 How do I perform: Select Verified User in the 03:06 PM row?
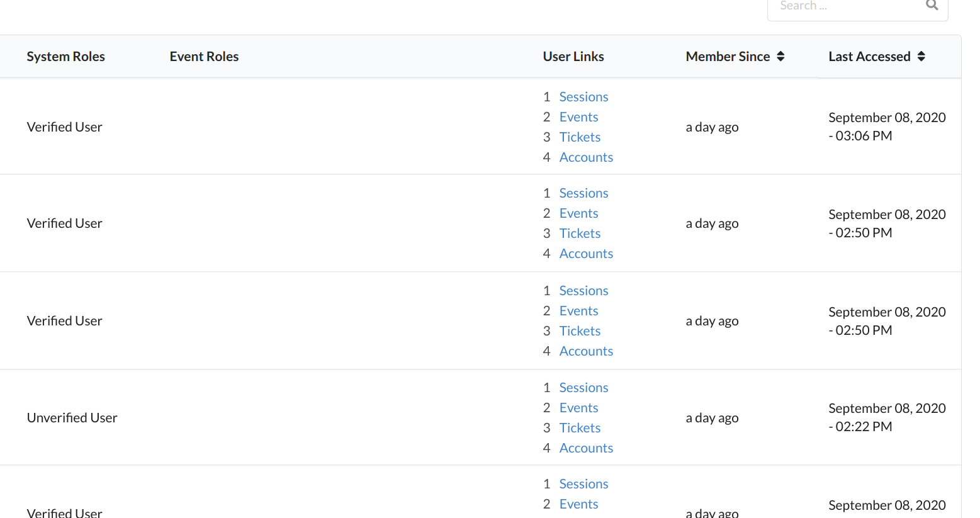pos(65,127)
